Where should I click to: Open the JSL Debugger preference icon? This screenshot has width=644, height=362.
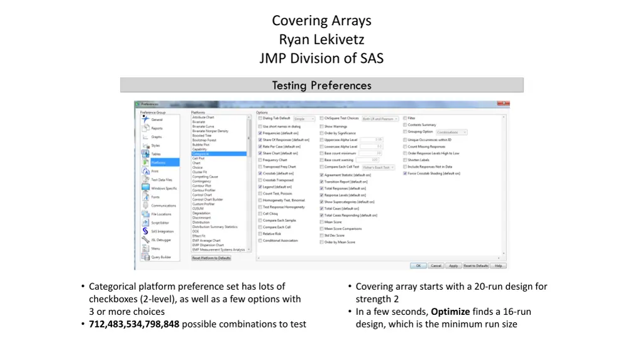145,239
